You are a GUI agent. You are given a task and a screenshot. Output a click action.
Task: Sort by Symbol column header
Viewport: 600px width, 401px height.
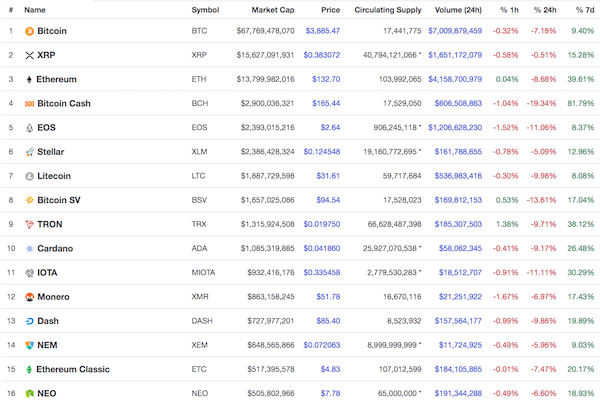pos(205,10)
